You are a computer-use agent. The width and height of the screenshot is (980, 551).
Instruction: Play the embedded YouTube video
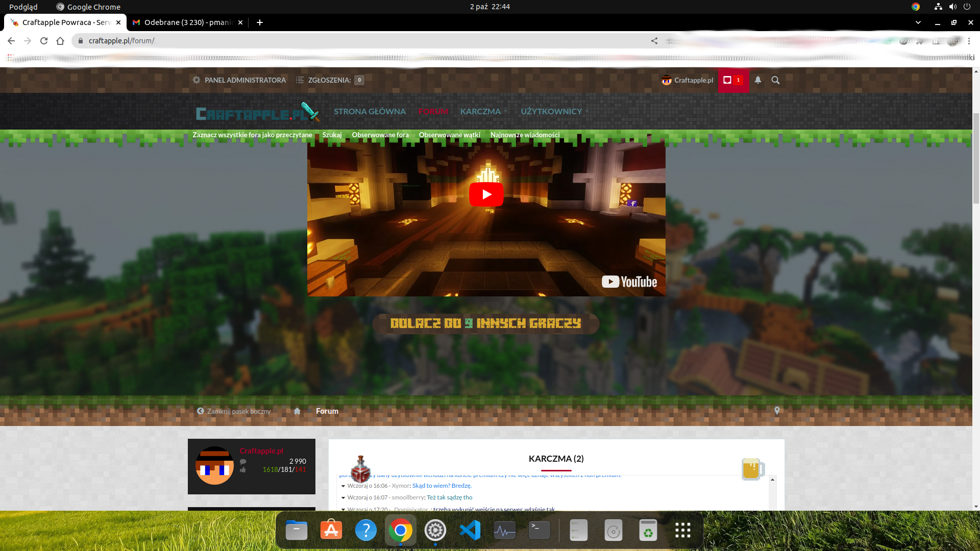point(486,194)
